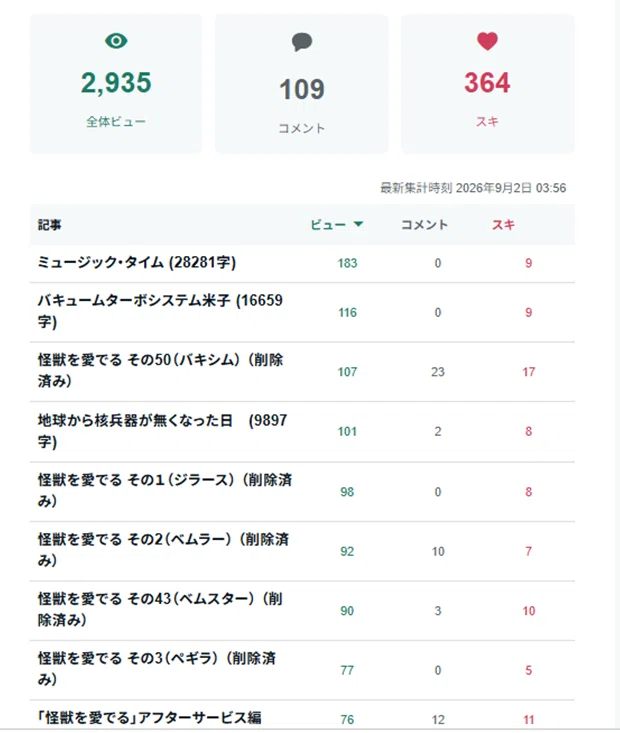620x733 pixels.
Task: Click the ビュー sort arrow
Action: point(358,224)
